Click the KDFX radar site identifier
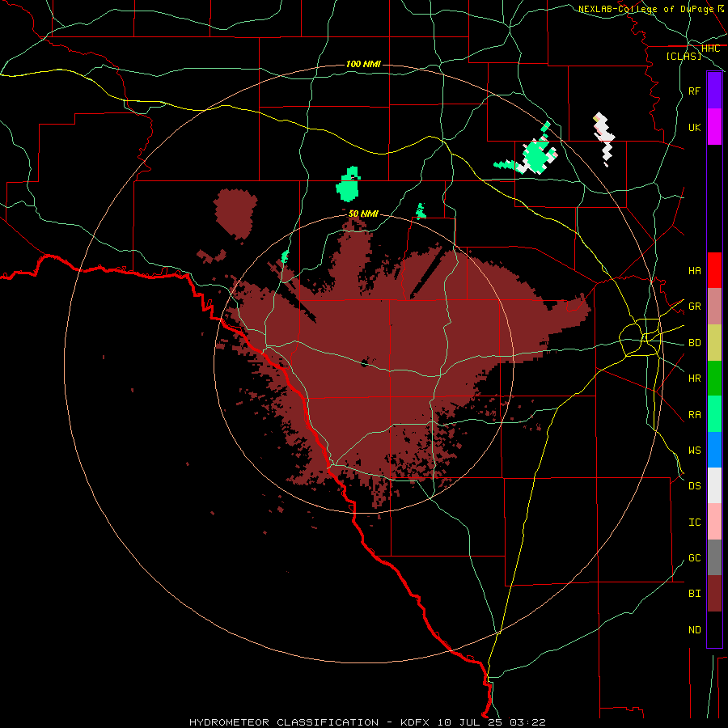The width and height of the screenshot is (728, 728). (414, 722)
